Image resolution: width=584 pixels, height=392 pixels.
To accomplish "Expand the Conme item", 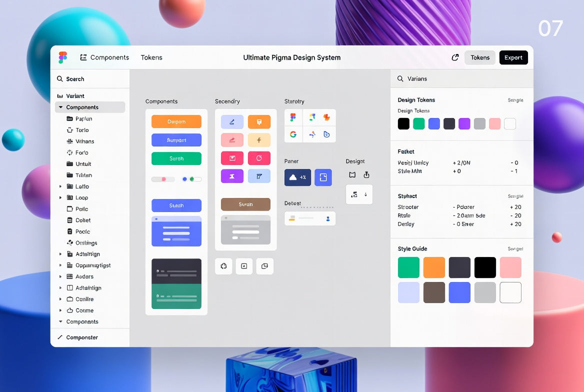I will click(60, 310).
